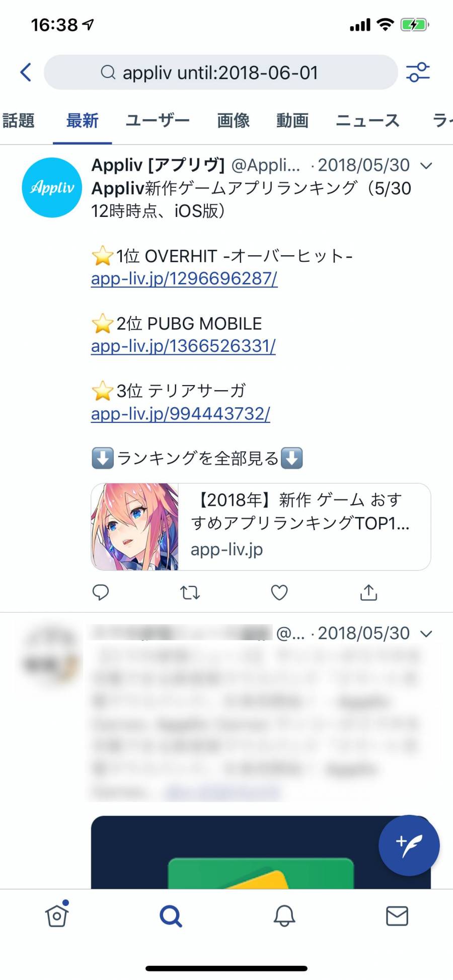The width and height of the screenshot is (453, 980).
Task: Share the Appliv ranking tweet
Action: pyautogui.click(x=368, y=592)
